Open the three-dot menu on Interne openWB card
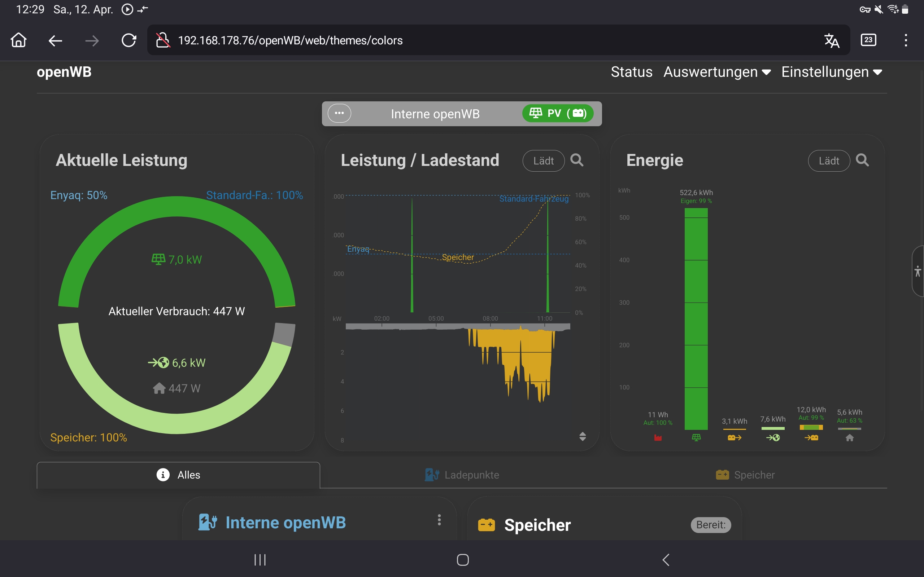 [439, 520]
